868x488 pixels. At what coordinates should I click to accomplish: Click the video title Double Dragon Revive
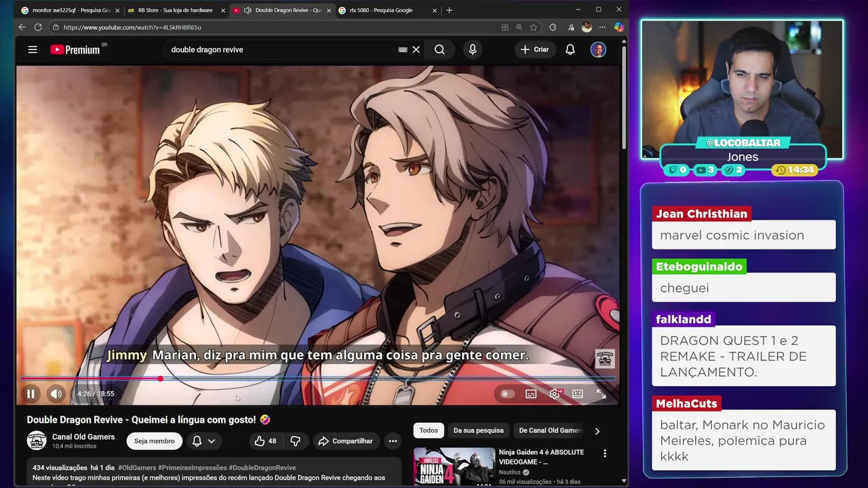click(x=149, y=420)
